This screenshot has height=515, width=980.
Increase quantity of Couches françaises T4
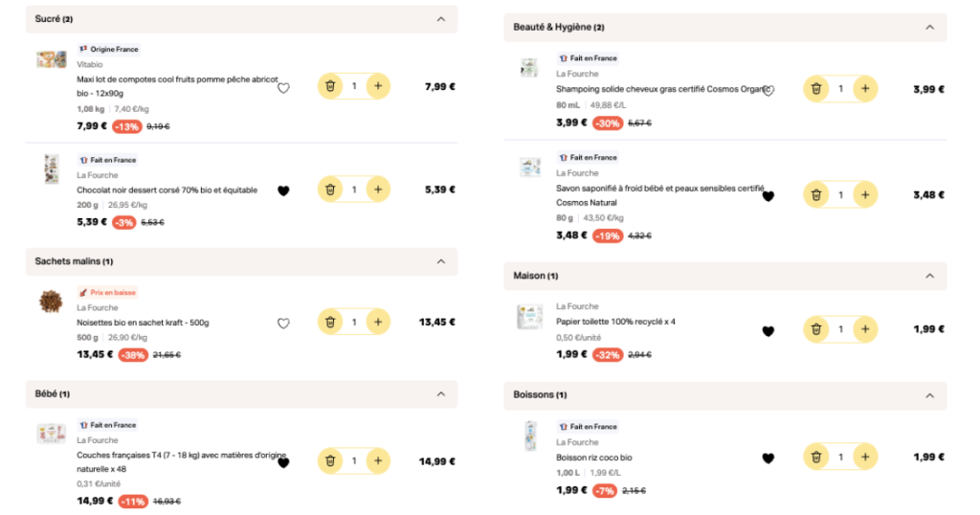pyautogui.click(x=378, y=460)
